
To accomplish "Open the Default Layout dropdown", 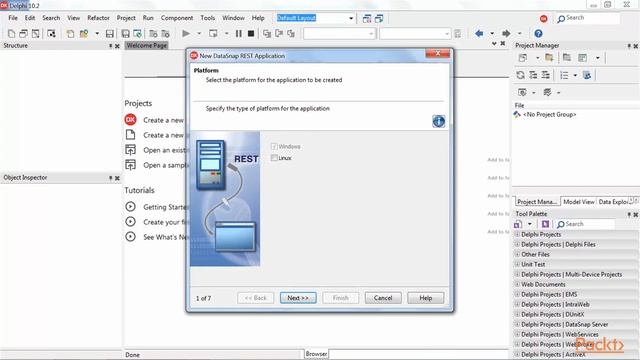I will coord(351,18).
